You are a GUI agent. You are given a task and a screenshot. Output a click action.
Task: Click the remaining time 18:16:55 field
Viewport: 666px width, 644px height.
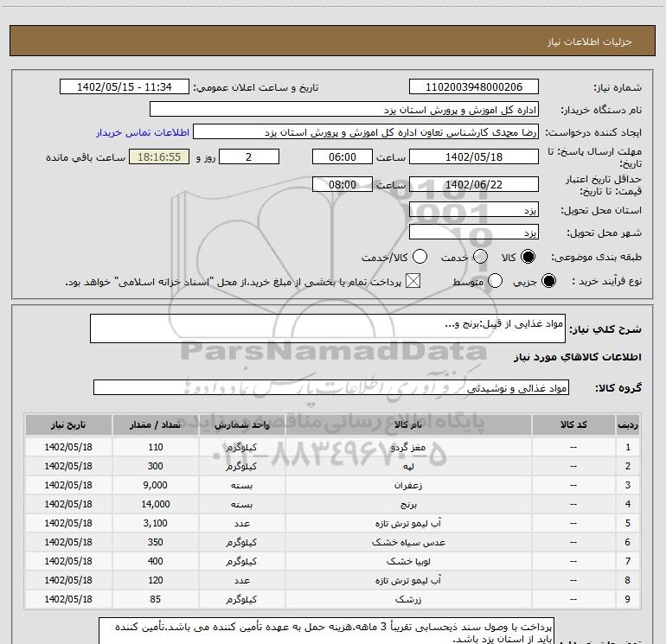pyautogui.click(x=159, y=156)
